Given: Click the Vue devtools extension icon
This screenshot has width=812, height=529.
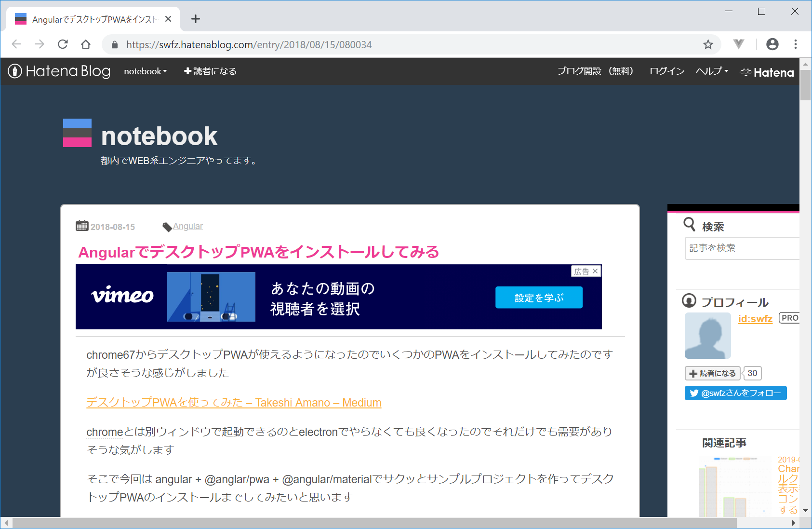Looking at the screenshot, I should pyautogui.click(x=738, y=44).
